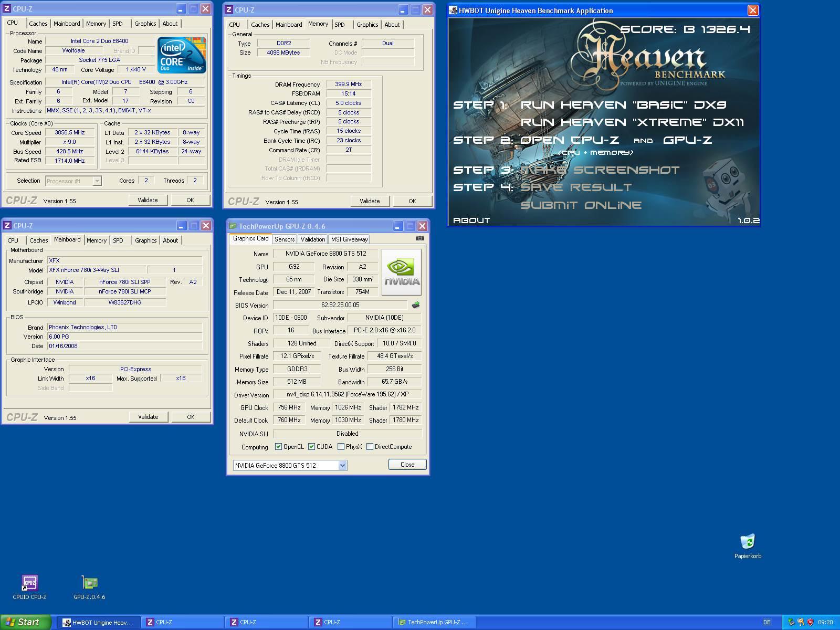Open the GPU-Z.0.4.6 desktop icon
The width and height of the screenshot is (840, 630).
(x=90, y=587)
